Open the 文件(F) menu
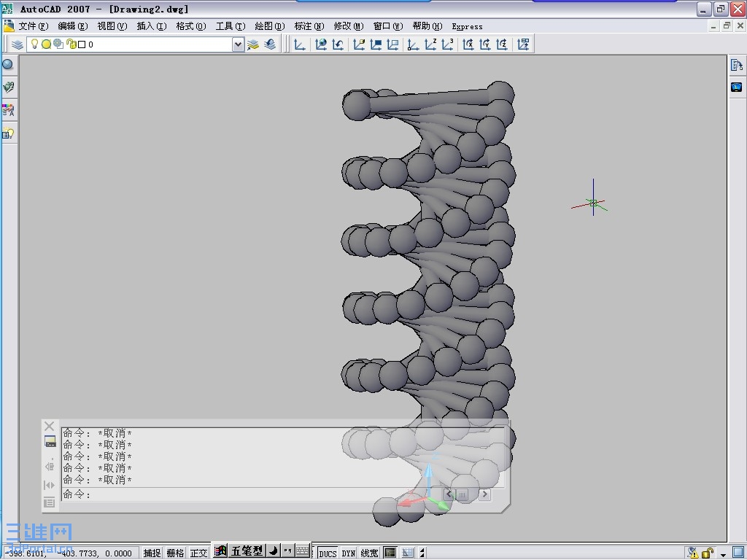Screen dimensions: 747x560 tap(34, 26)
